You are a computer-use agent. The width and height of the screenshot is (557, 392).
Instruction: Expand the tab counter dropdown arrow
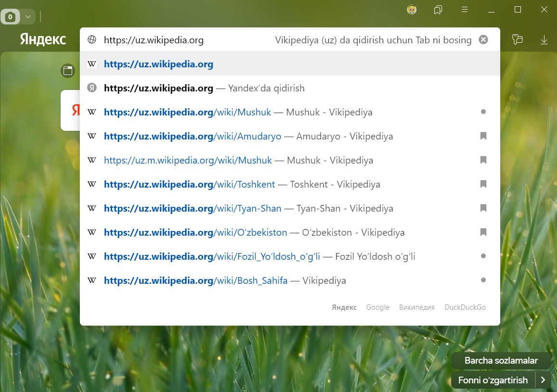point(28,17)
